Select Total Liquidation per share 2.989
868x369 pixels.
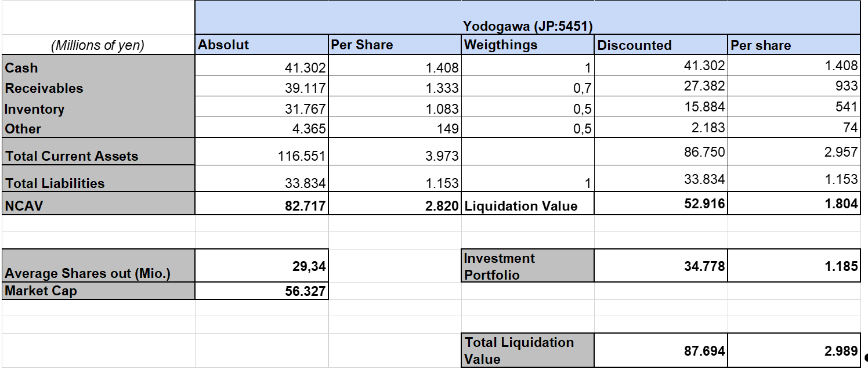click(794, 350)
